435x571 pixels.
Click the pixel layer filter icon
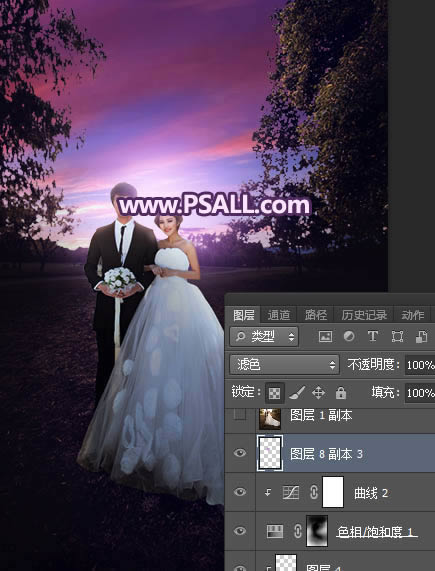pos(325,336)
